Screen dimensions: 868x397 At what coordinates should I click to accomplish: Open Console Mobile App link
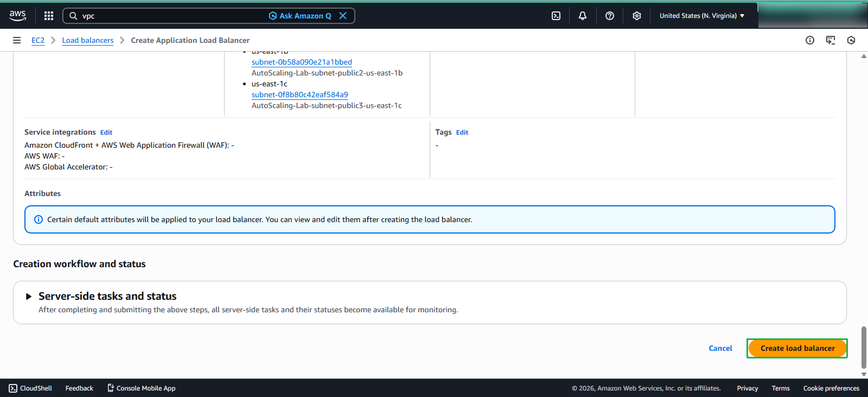pyautogui.click(x=141, y=388)
